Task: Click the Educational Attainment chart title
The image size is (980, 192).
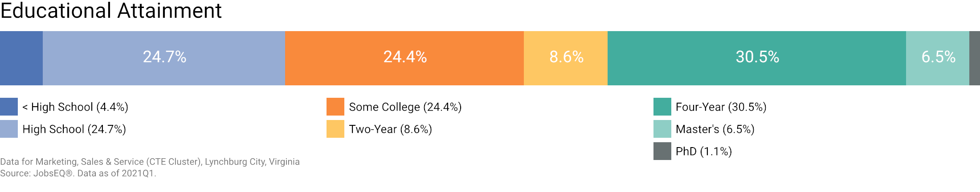Action: [x=111, y=11]
